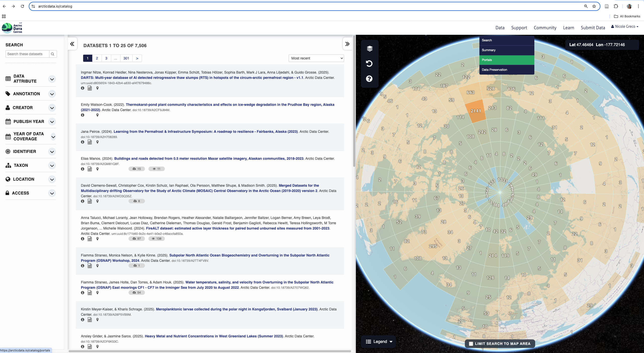
Task: Open the Nicole Greco user menu
Action: tap(625, 26)
